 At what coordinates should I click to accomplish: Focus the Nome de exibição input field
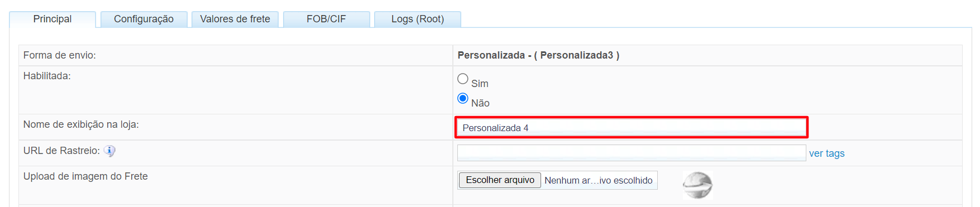pyautogui.click(x=632, y=128)
